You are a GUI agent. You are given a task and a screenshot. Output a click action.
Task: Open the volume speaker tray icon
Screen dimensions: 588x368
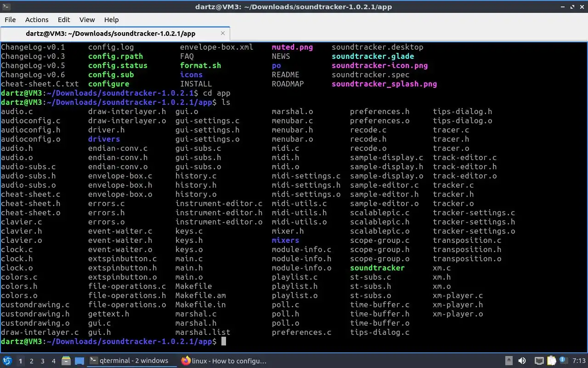522,361
